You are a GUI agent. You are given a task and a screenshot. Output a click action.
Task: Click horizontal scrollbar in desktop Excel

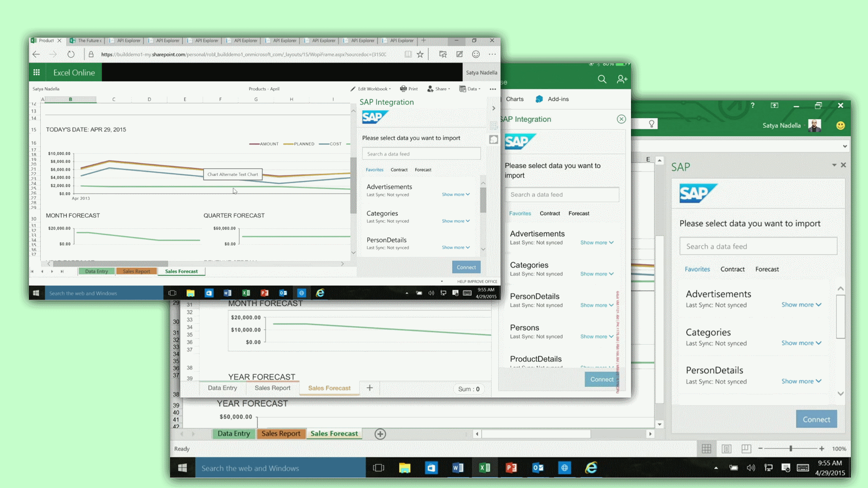point(536,434)
